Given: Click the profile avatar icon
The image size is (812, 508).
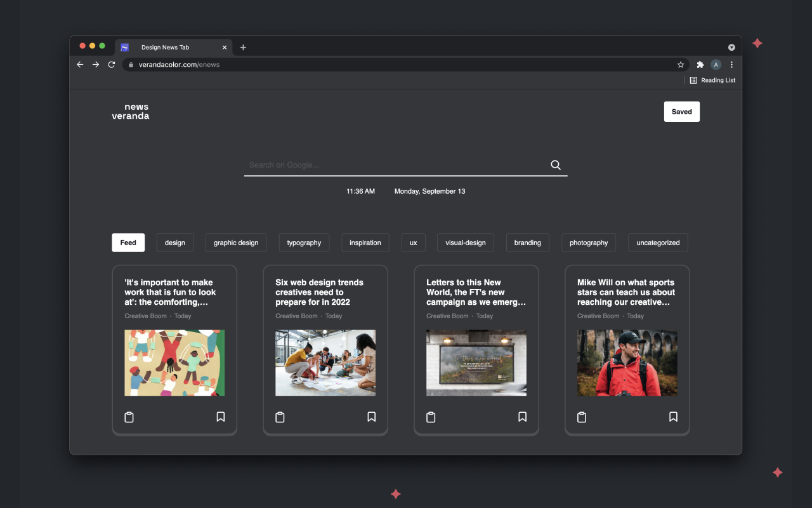Looking at the screenshot, I should tap(716, 64).
